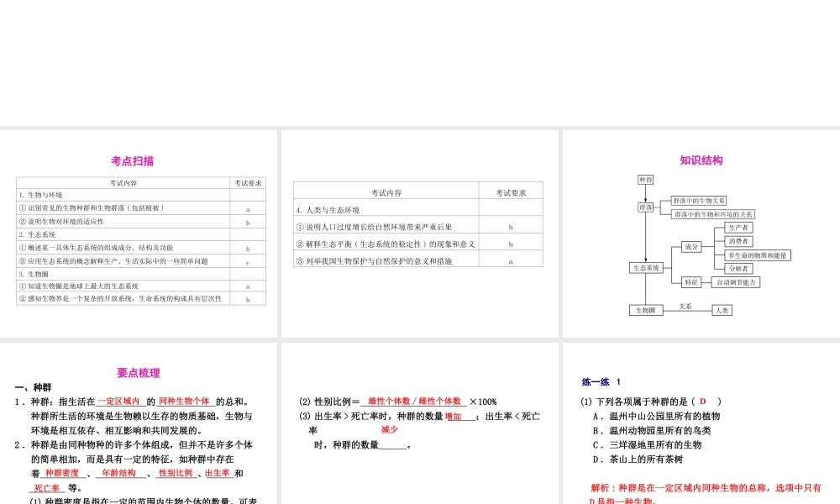This screenshot has width=840, height=504.
Task: Select table row 3. 生物圈
Action: (x=141, y=274)
